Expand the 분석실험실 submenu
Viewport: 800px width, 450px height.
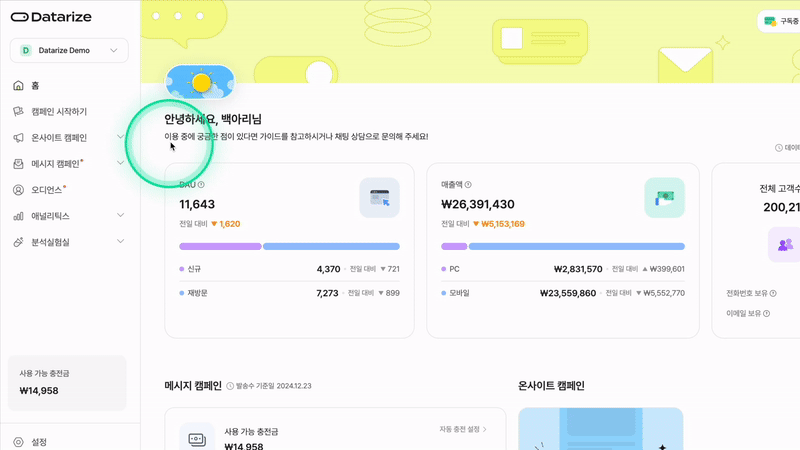(x=120, y=241)
